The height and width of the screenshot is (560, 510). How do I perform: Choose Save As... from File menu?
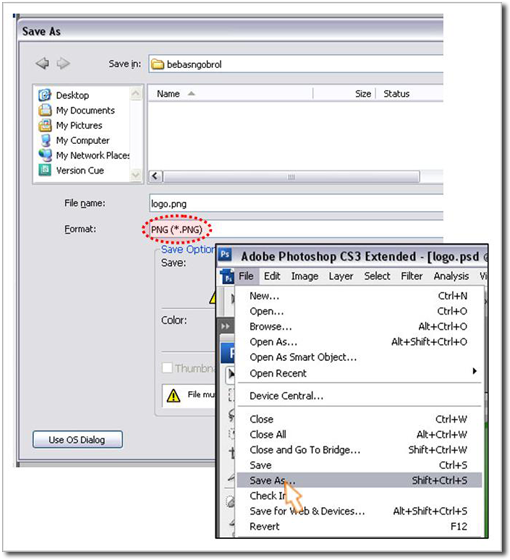(359, 480)
